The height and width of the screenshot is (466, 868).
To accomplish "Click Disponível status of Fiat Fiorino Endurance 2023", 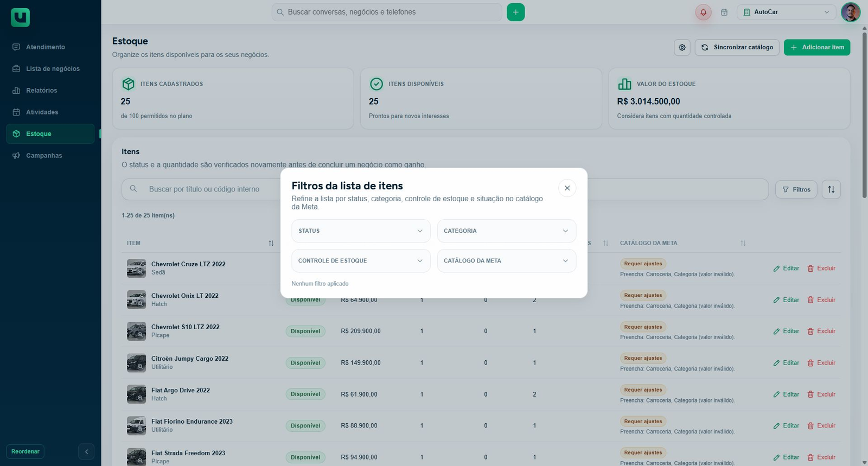I will 305,426.
